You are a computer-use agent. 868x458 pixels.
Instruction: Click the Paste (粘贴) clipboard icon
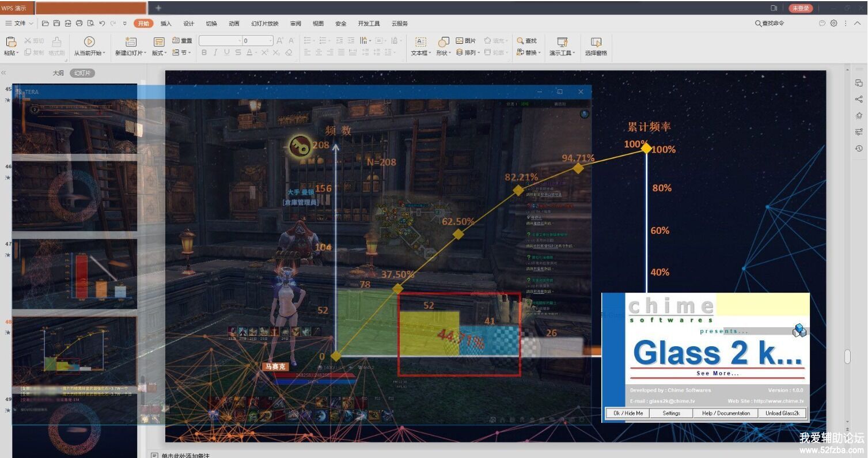(x=10, y=41)
